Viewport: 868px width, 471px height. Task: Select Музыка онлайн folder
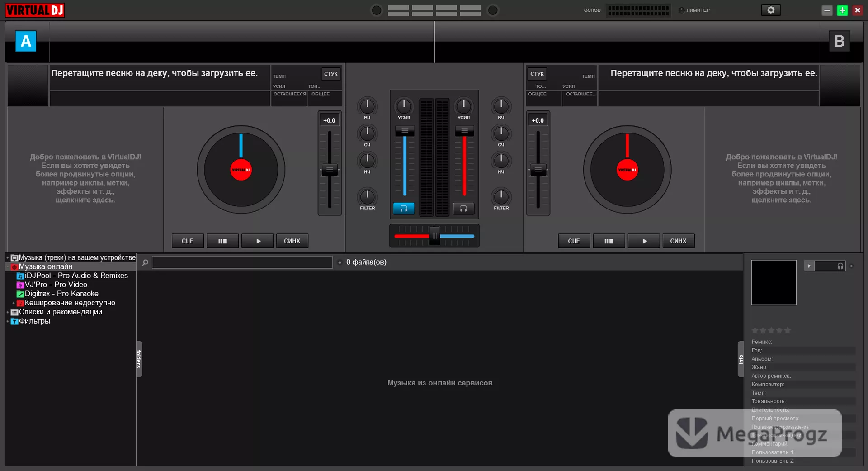pos(45,266)
